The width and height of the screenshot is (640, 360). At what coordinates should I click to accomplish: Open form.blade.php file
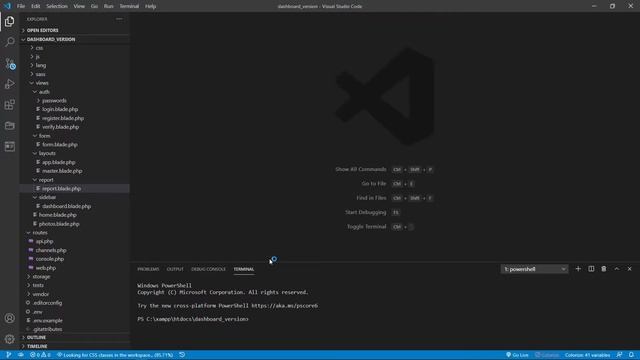(60, 144)
